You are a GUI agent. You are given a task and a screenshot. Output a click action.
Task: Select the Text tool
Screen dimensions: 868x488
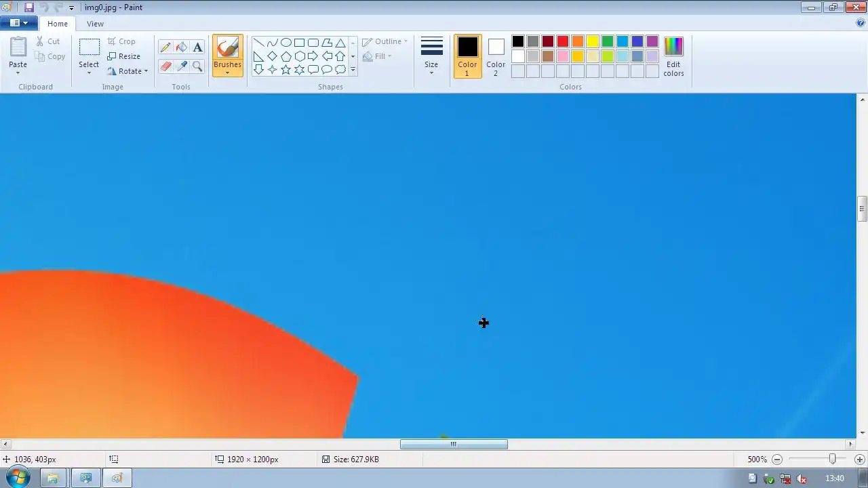pos(197,47)
